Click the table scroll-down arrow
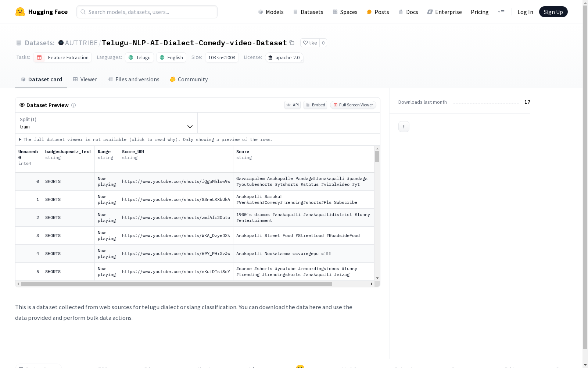The image size is (588, 368). click(x=377, y=278)
